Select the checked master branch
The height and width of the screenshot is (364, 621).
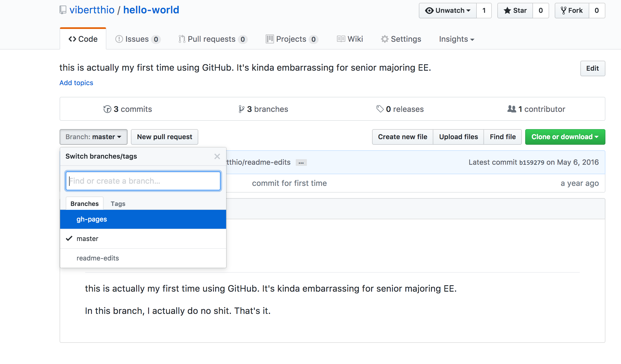[87, 239]
